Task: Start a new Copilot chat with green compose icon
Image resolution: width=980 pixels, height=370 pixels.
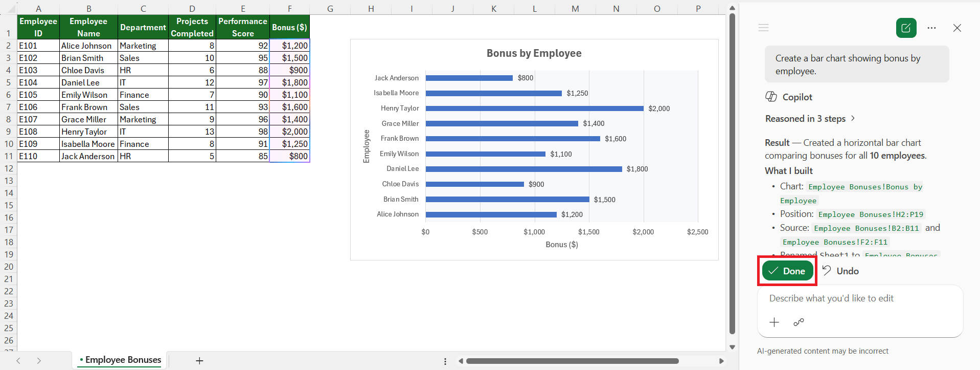Action: [x=906, y=28]
